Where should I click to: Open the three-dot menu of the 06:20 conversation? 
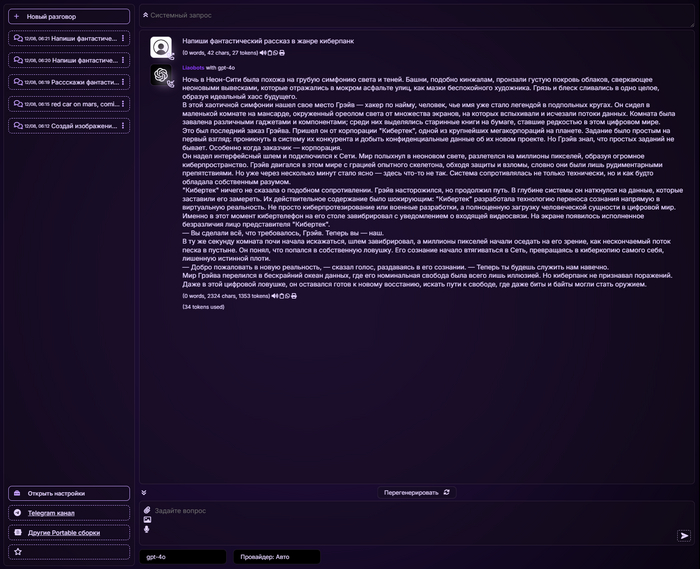[x=123, y=60]
